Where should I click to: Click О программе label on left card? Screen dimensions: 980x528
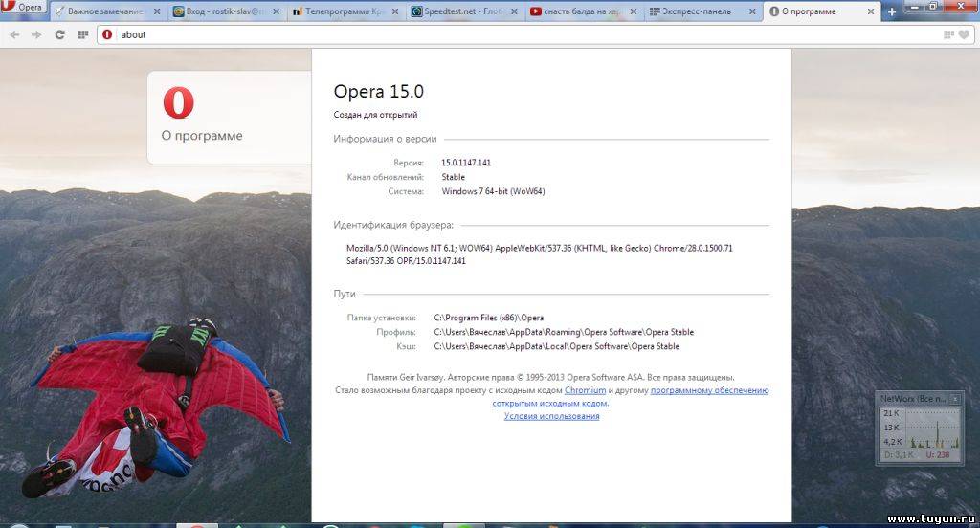click(202, 136)
